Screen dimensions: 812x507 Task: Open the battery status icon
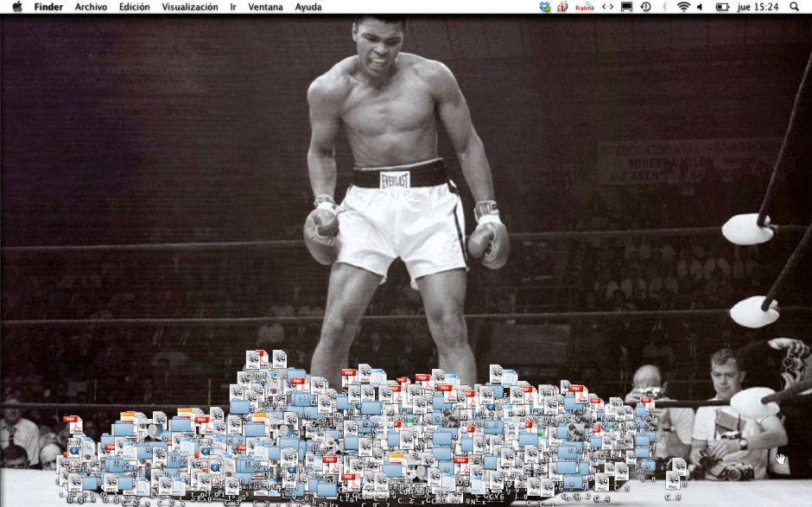click(x=722, y=7)
